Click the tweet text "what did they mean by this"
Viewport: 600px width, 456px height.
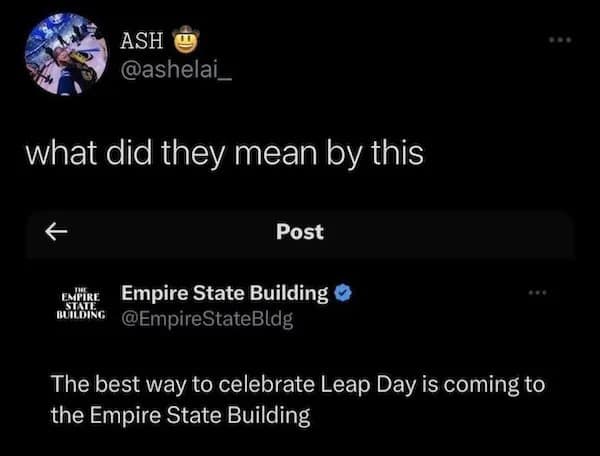coord(223,153)
